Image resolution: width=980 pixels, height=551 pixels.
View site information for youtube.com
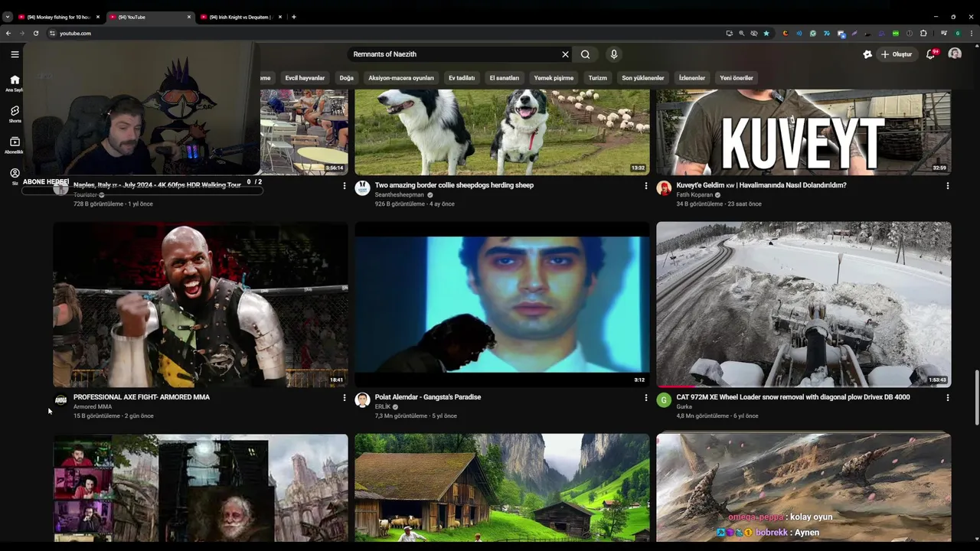pyautogui.click(x=52, y=34)
